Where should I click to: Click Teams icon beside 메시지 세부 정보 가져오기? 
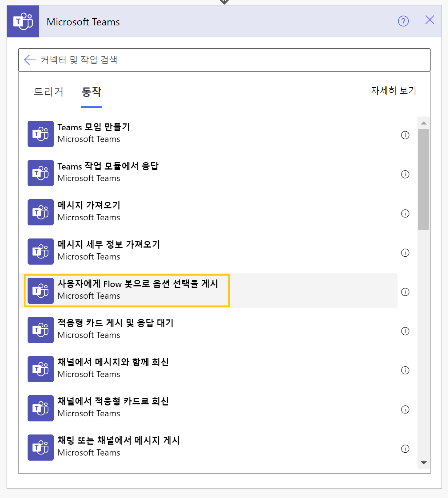41,252
